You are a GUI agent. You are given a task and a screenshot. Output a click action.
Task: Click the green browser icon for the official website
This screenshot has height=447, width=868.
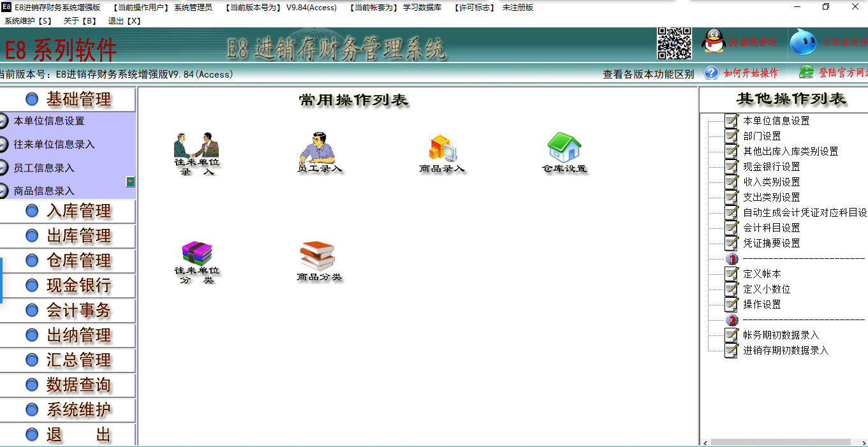[807, 72]
